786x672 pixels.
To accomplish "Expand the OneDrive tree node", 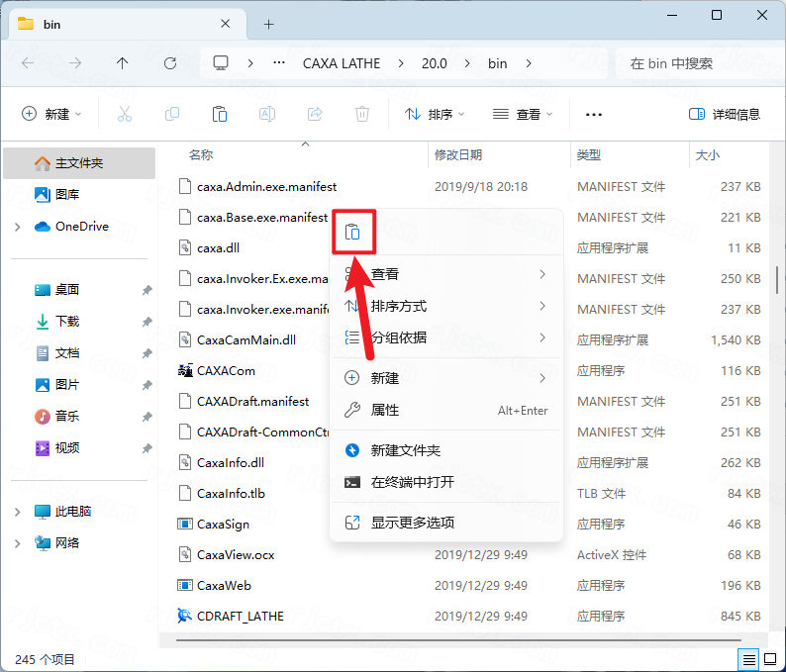I will pyautogui.click(x=18, y=227).
